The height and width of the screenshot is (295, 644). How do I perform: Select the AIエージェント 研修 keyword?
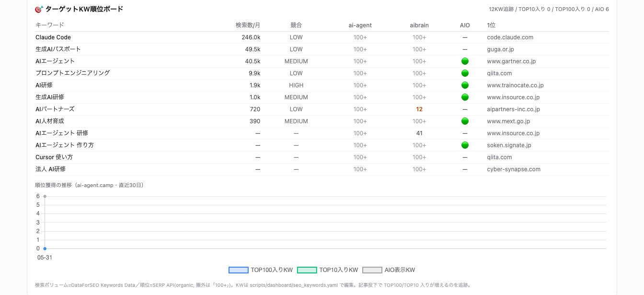coord(62,133)
